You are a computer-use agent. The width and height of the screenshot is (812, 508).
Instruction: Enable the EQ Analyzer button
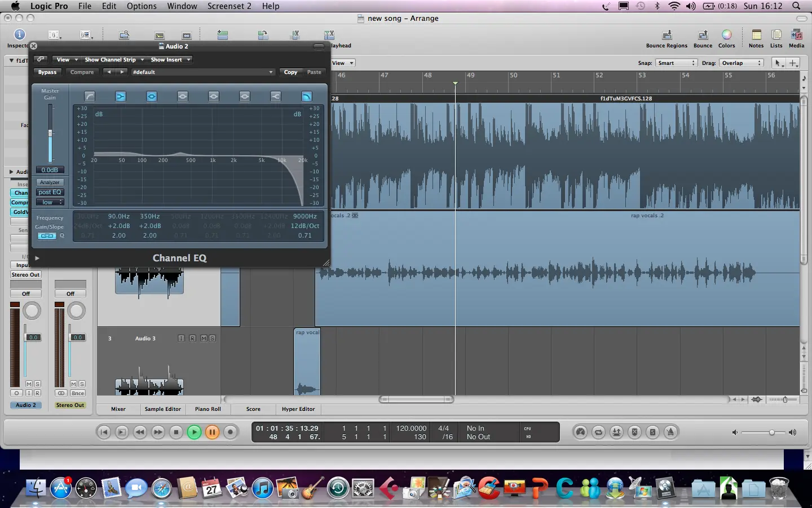pos(50,182)
